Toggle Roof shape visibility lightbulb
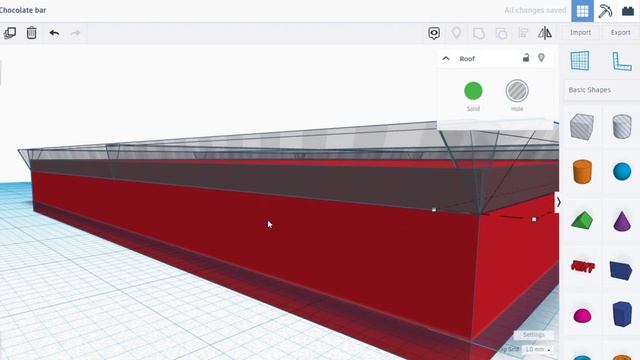This screenshot has width=640, height=360. (x=541, y=58)
